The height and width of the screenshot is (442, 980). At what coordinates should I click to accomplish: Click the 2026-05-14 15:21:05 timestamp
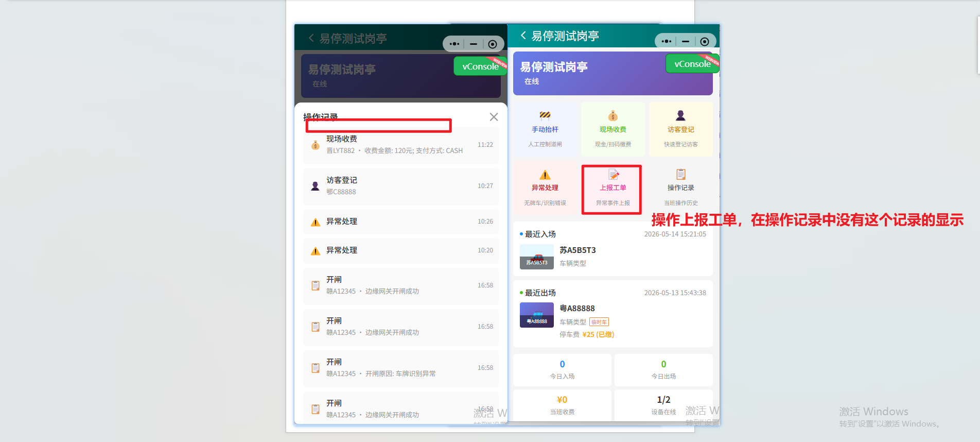coord(675,234)
